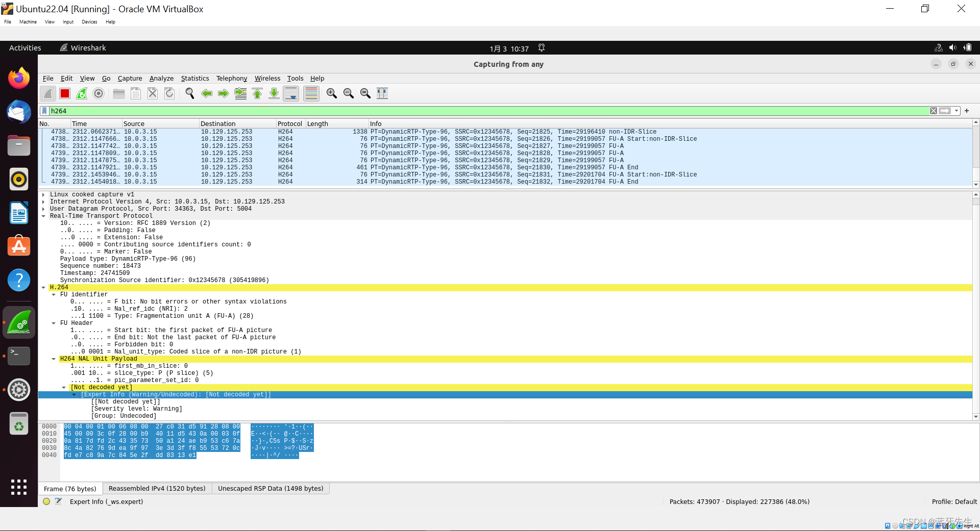Toggle auto scroll in live capture
Viewport: 980px width, 531px height.
coord(291,93)
